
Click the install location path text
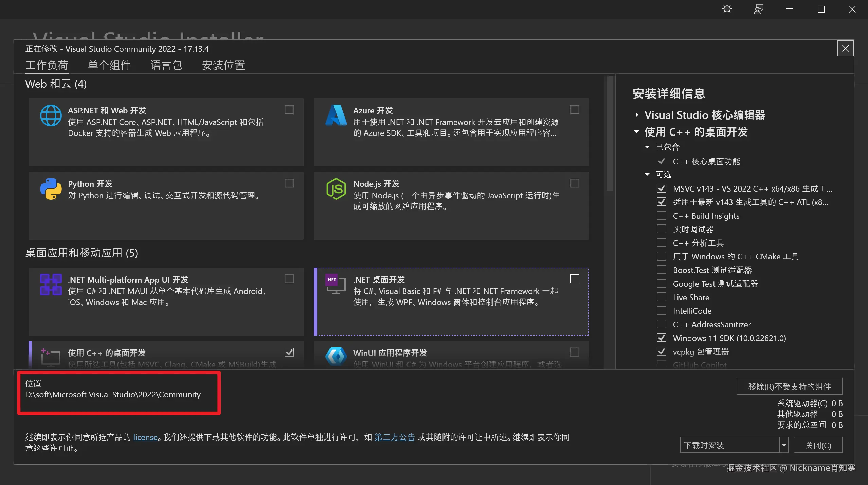pyautogui.click(x=113, y=394)
